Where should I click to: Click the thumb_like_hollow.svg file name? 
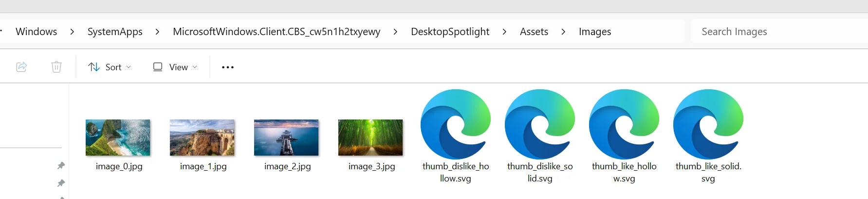[x=624, y=172]
